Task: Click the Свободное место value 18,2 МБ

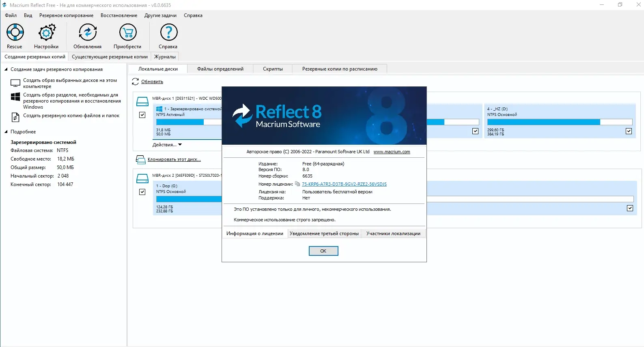Action: (x=66, y=159)
